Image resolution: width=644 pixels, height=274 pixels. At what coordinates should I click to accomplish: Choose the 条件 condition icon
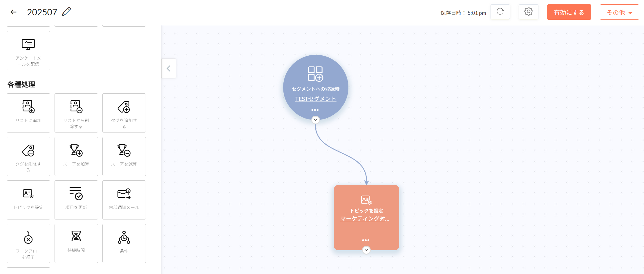point(124,237)
